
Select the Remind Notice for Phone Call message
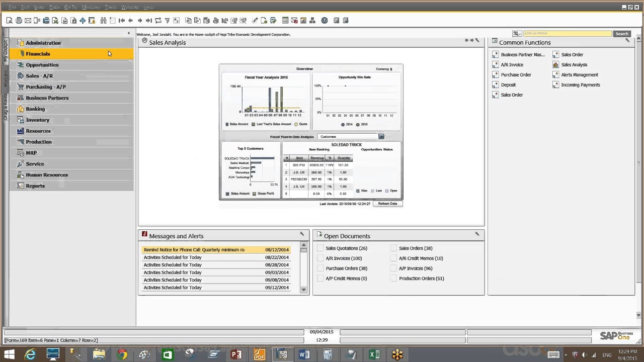point(216,250)
